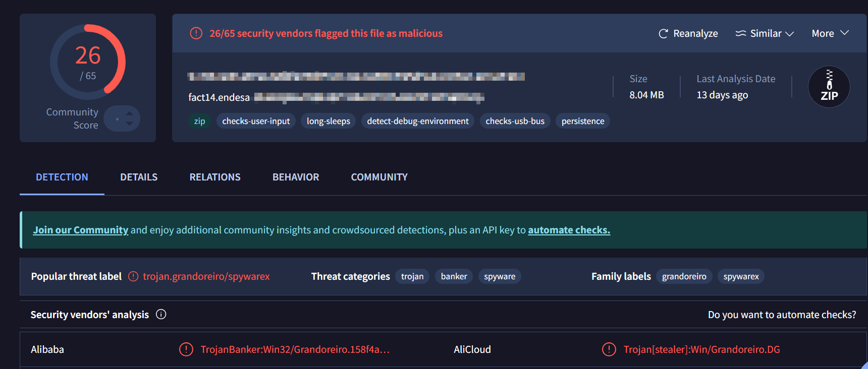This screenshot has width=868, height=369.
Task: Click the Reanalyze refresh icon
Action: (x=663, y=34)
